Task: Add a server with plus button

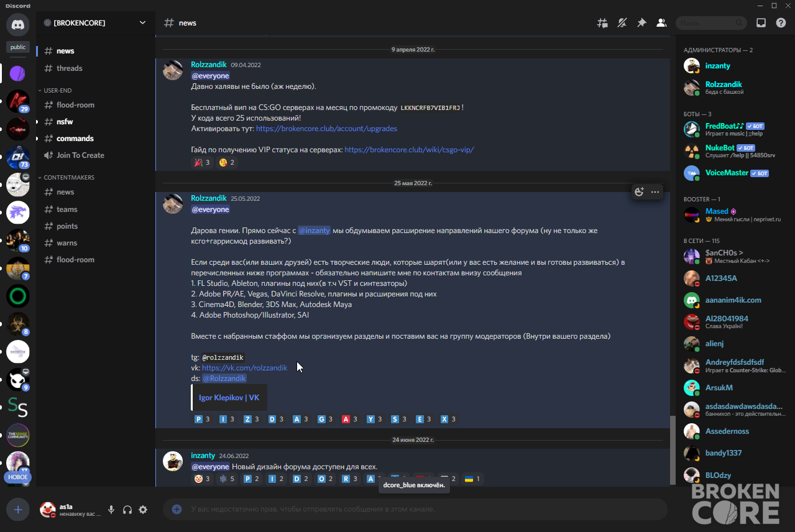Action: [x=18, y=510]
